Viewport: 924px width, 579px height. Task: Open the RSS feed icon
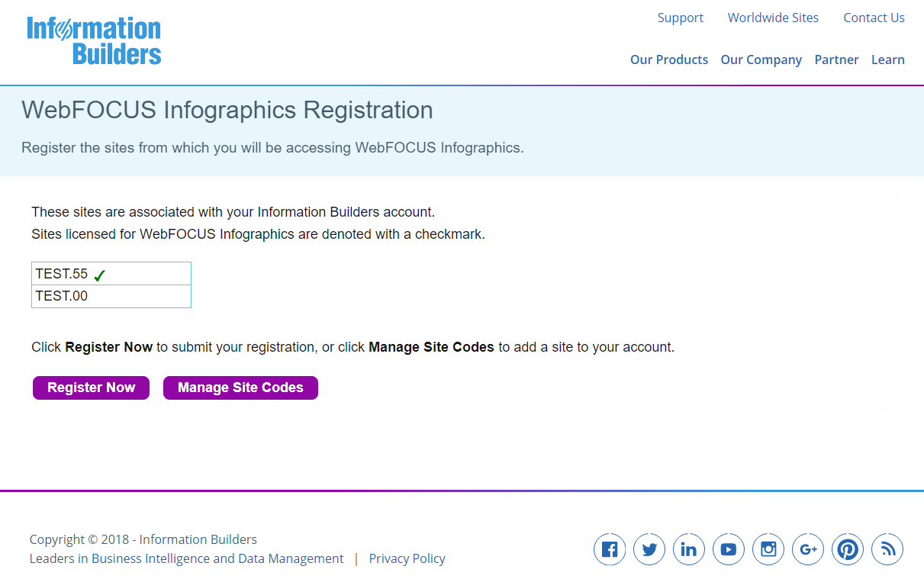point(887,549)
